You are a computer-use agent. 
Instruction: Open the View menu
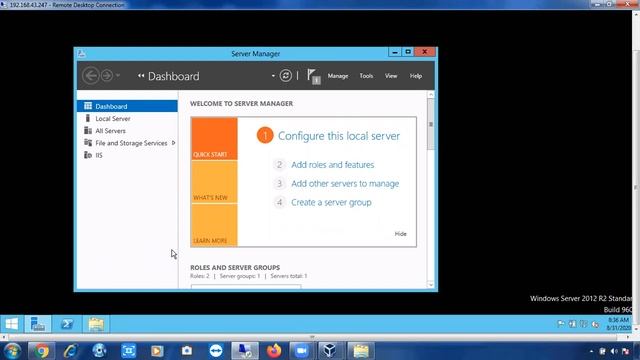391,76
